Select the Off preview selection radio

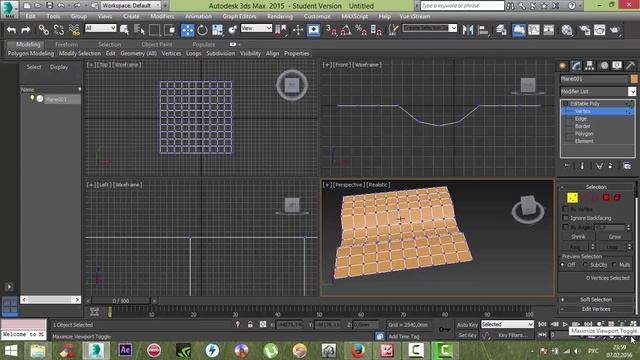tap(563, 265)
